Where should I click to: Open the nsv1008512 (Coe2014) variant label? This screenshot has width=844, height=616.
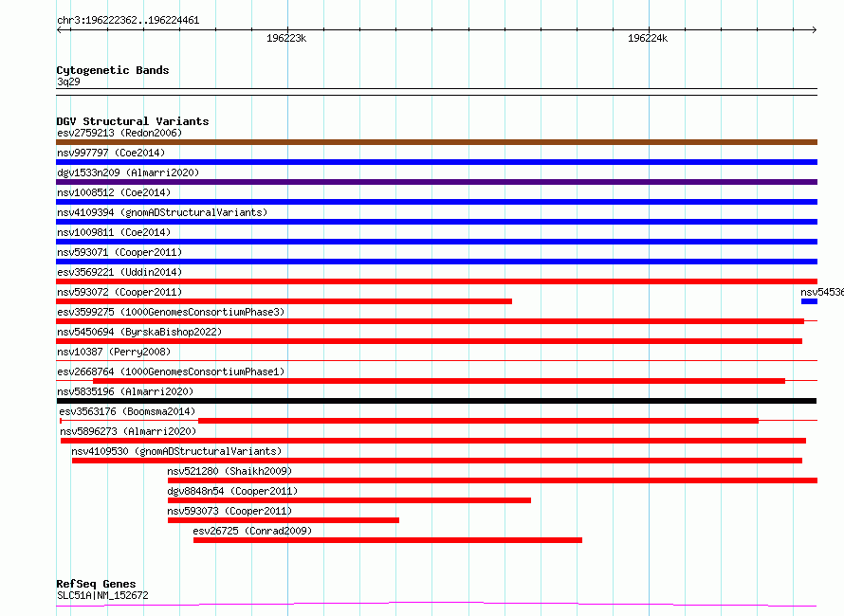click(114, 192)
